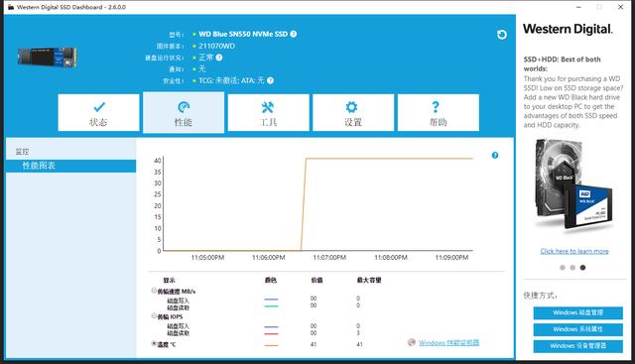Click the IOPS disk read max value 3
Screen dimensions: 635x364
[x=358, y=333]
